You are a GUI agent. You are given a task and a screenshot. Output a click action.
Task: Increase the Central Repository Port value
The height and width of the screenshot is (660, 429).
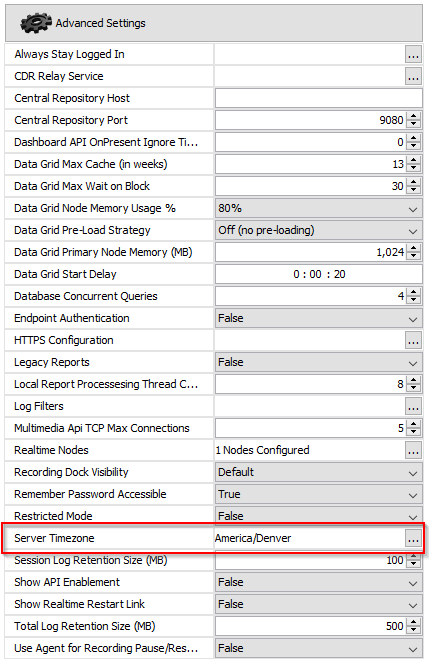(x=414, y=117)
